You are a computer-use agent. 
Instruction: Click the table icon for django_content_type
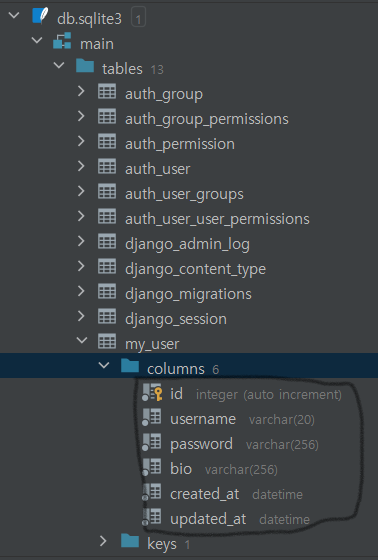tap(107, 266)
